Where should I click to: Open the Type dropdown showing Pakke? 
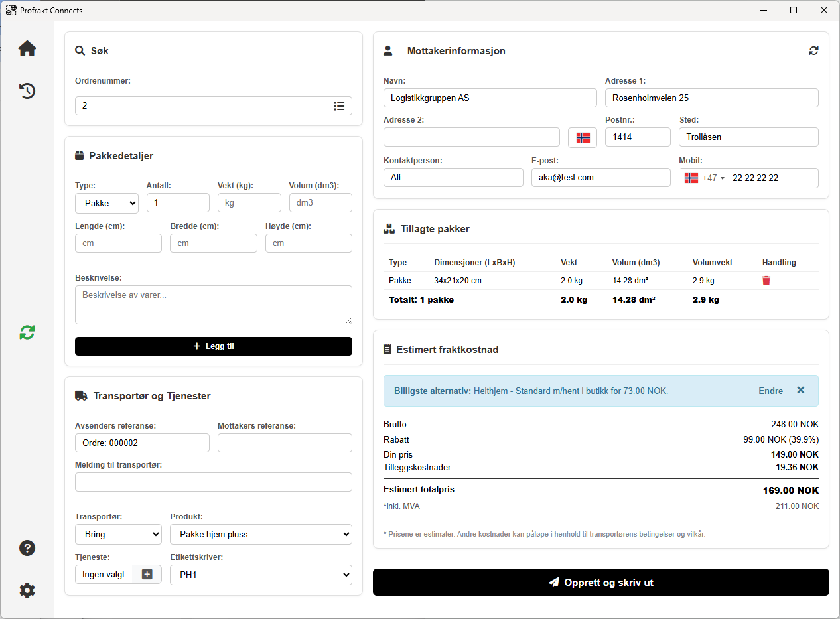[106, 203]
